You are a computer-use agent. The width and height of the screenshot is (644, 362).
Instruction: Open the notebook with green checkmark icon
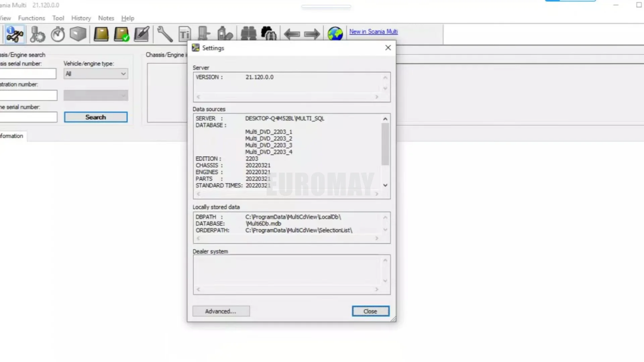pos(121,34)
